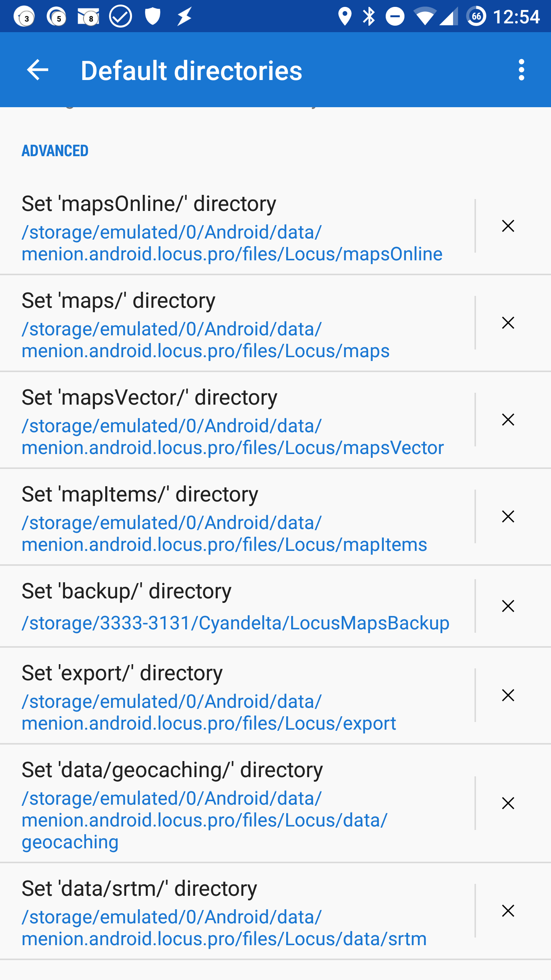
Task: Tap the mail notification icon with badge 8
Action: click(88, 16)
